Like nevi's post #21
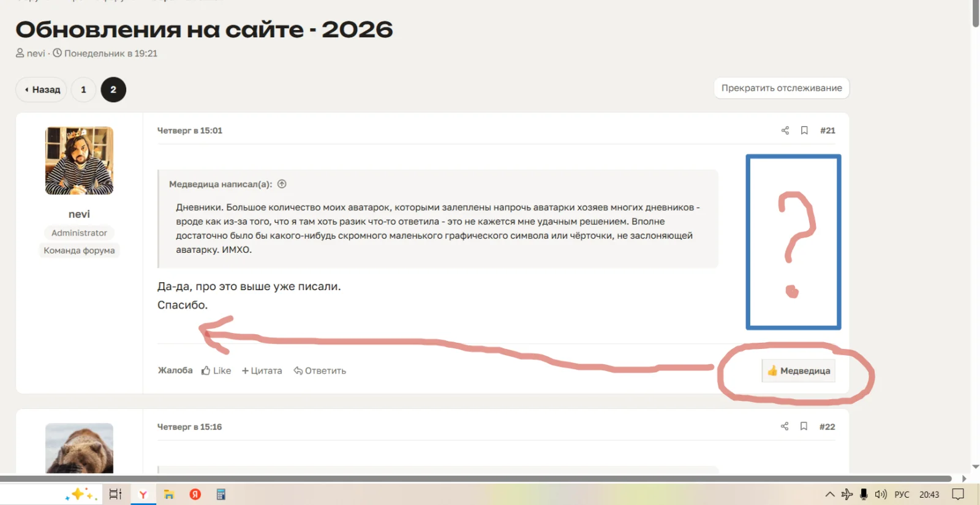 pyautogui.click(x=216, y=370)
